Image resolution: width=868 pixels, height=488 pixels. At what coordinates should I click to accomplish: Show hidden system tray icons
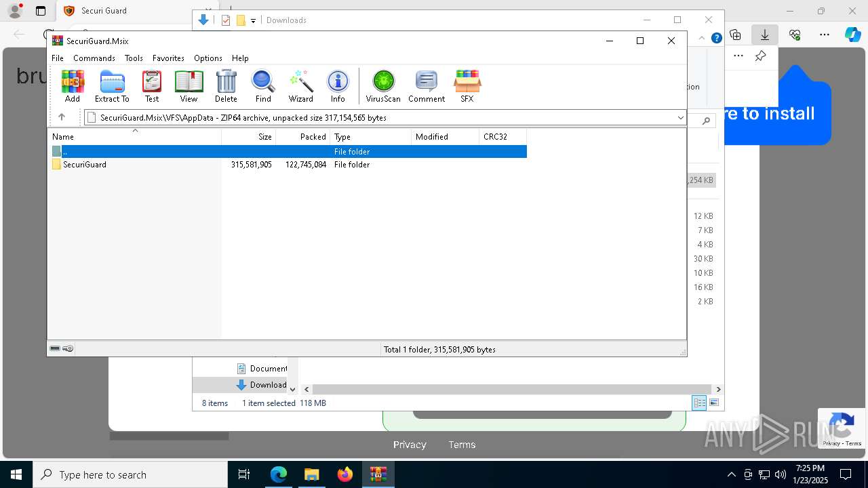731,474
